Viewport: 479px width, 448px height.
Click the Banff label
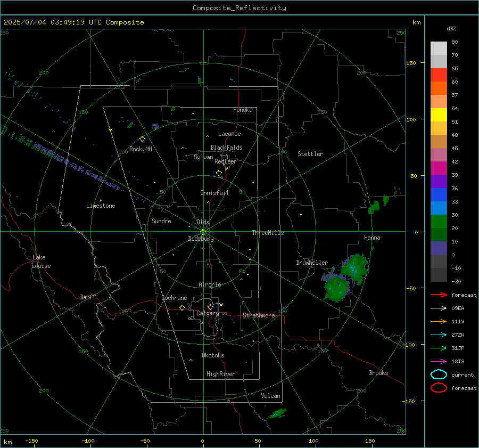tap(88, 297)
